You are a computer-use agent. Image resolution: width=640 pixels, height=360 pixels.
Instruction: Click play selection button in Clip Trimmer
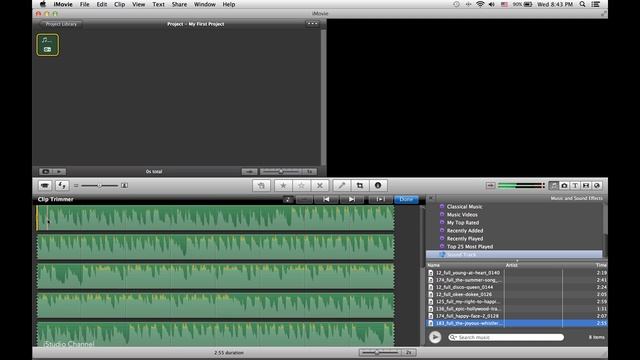tap(380, 199)
